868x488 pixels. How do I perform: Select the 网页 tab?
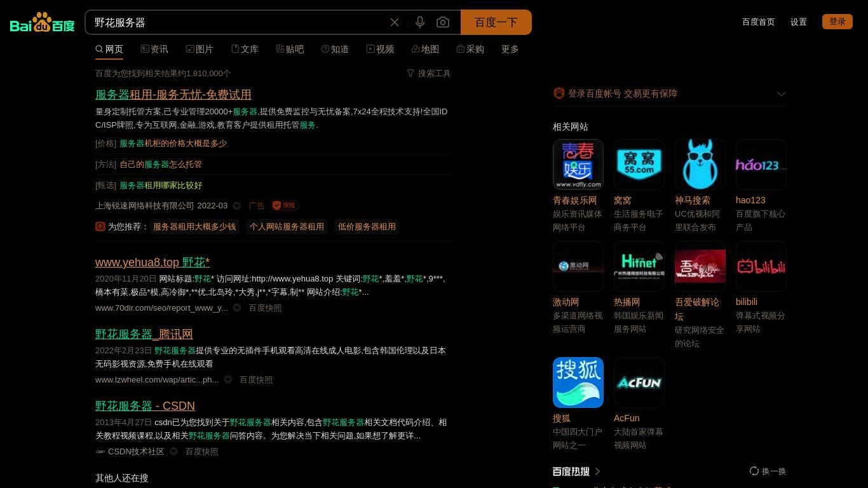pyautogui.click(x=109, y=49)
